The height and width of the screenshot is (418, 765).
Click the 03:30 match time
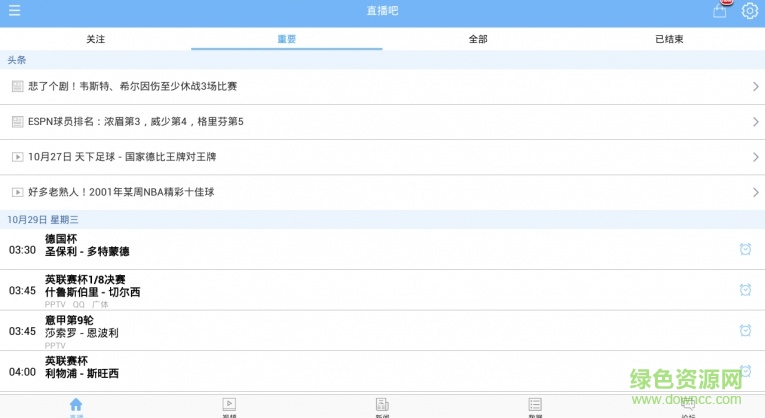click(x=22, y=250)
